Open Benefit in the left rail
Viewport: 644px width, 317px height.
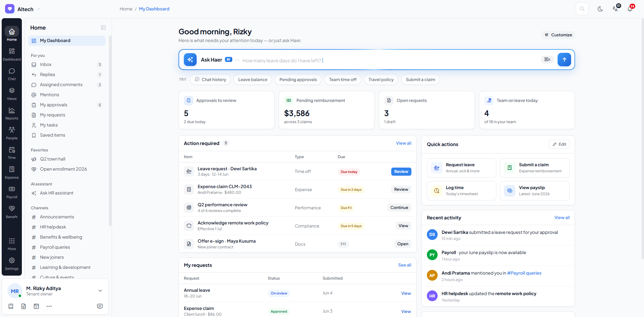(x=12, y=212)
